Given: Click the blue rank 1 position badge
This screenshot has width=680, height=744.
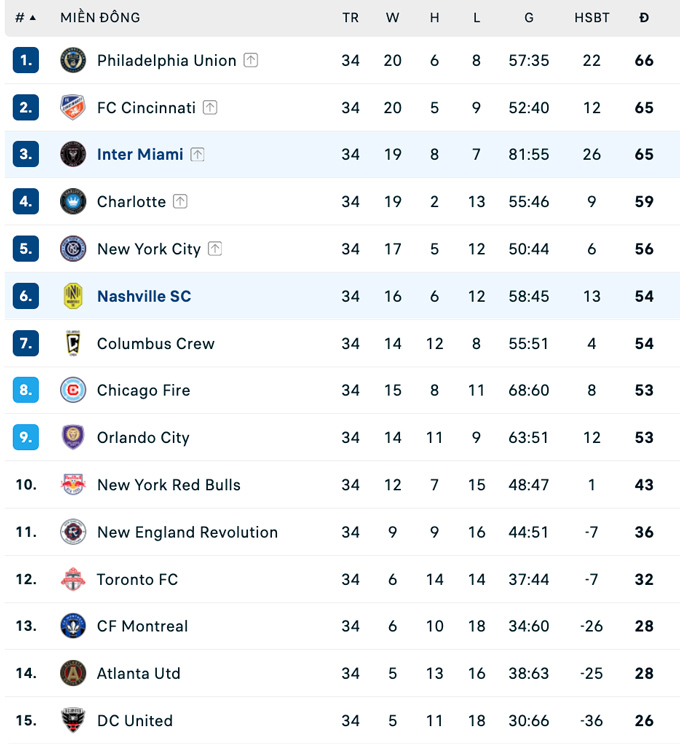Looking at the screenshot, I should click(26, 60).
